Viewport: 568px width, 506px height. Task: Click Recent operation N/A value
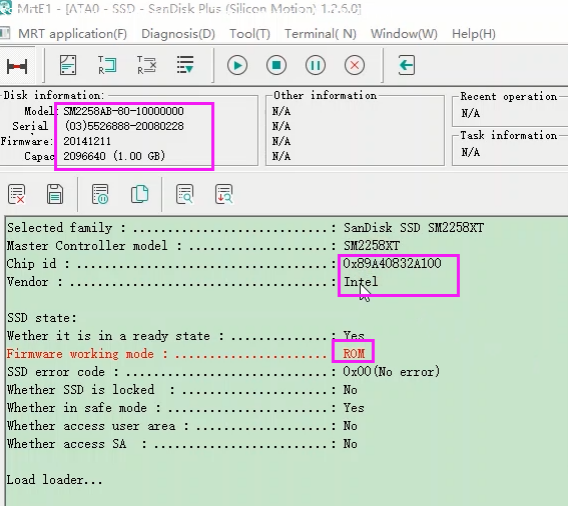pos(470,113)
